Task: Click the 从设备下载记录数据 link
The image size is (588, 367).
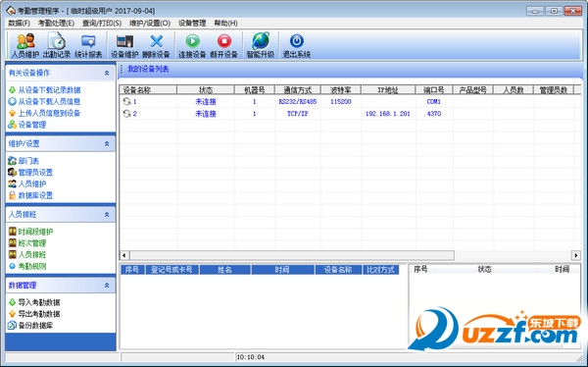Action: pos(50,90)
